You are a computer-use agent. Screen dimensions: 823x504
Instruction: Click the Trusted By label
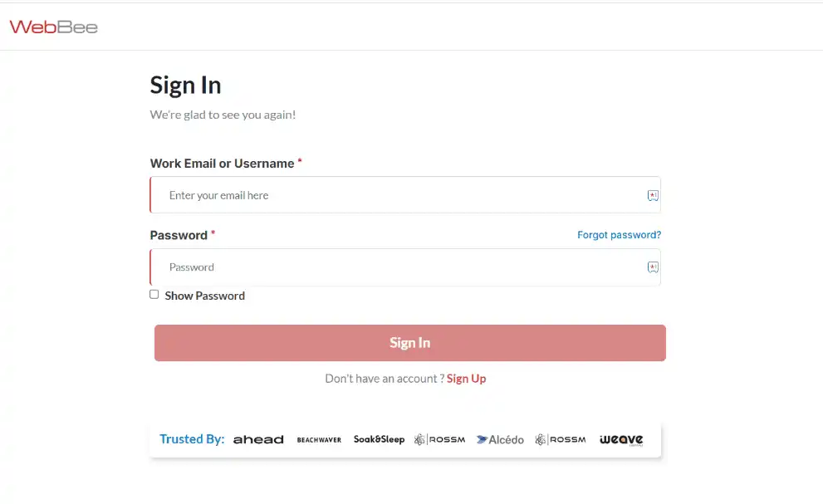coord(192,439)
